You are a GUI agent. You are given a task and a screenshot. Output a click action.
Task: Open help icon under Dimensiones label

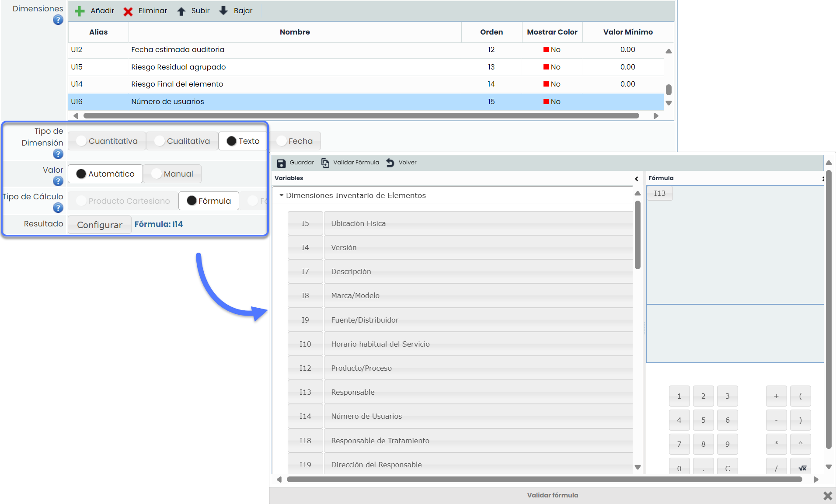(58, 20)
